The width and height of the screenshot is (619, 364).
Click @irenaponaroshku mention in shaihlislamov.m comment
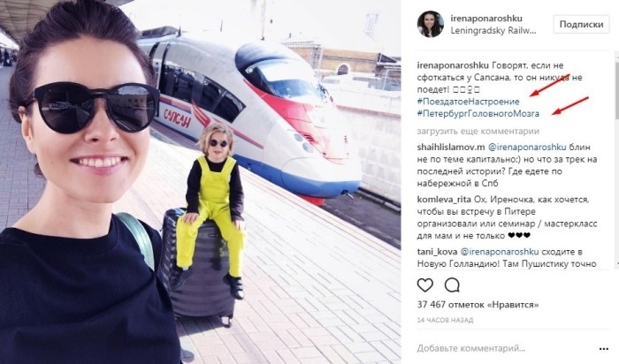tap(527, 147)
